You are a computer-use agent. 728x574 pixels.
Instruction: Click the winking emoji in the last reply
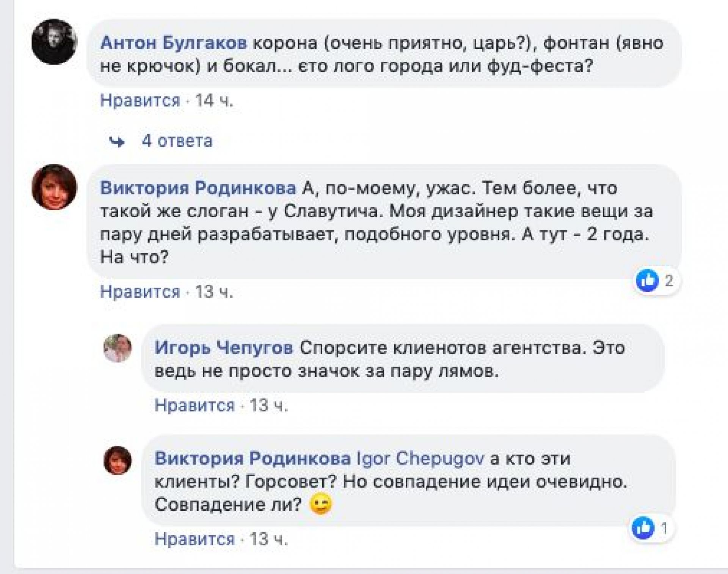coord(321,505)
